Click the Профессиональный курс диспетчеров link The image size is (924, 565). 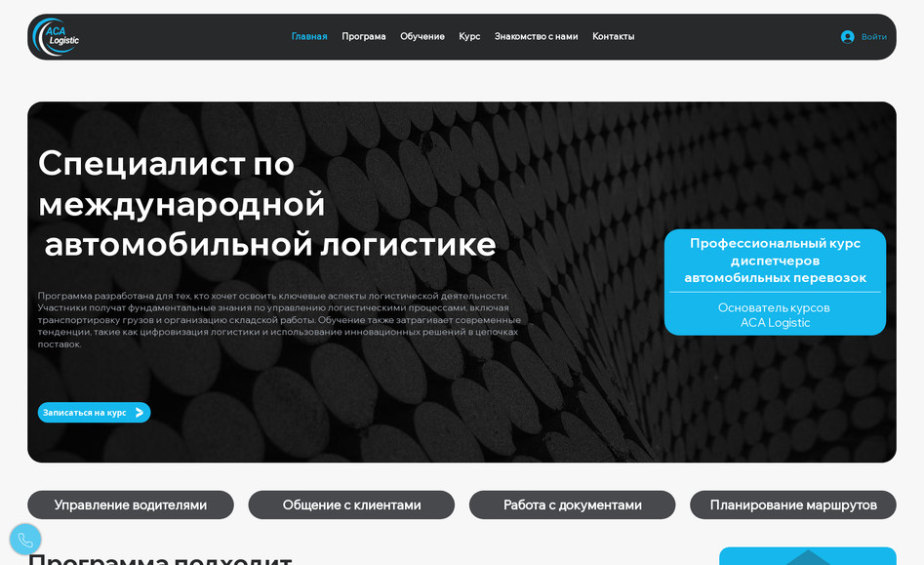coord(775,261)
